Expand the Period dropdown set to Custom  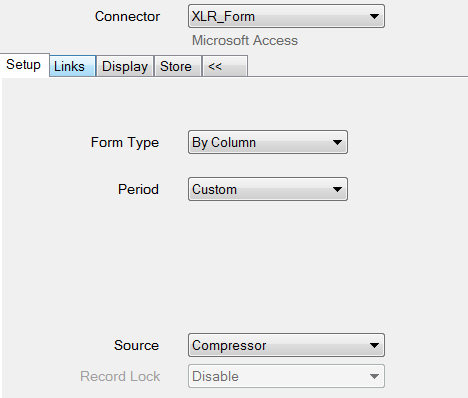pos(268,189)
